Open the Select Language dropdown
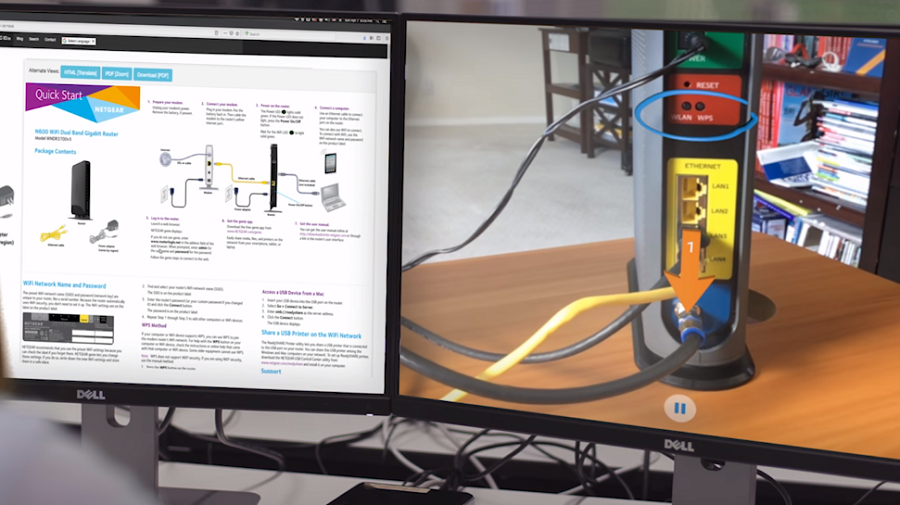 click(x=78, y=41)
